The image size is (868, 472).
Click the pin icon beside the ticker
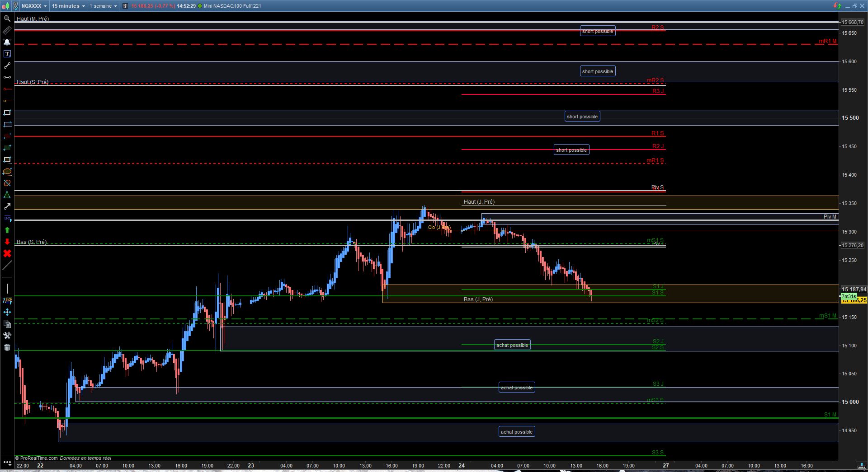point(15,6)
